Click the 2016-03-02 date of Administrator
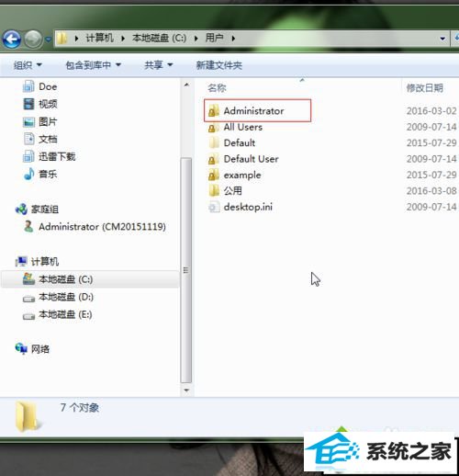Viewport: 459px width, 476px height. pyautogui.click(x=431, y=110)
